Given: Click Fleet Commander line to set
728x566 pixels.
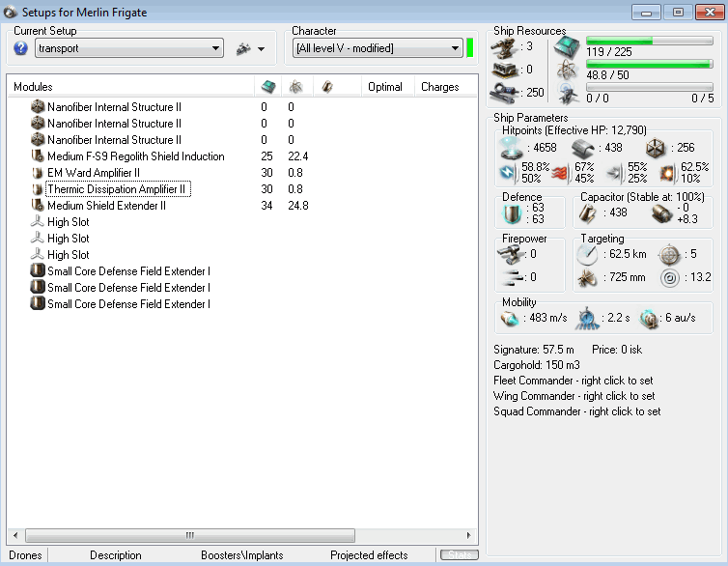Looking at the screenshot, I should 573,381.
